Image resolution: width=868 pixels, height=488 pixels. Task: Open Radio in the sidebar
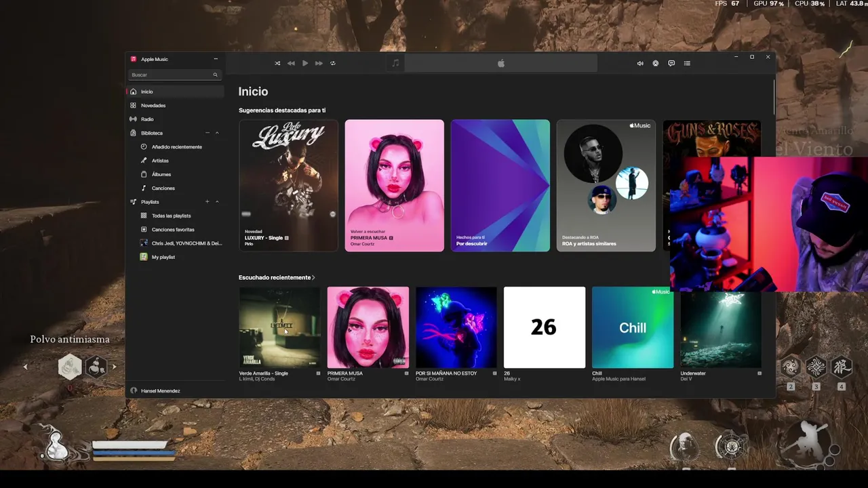(175, 119)
